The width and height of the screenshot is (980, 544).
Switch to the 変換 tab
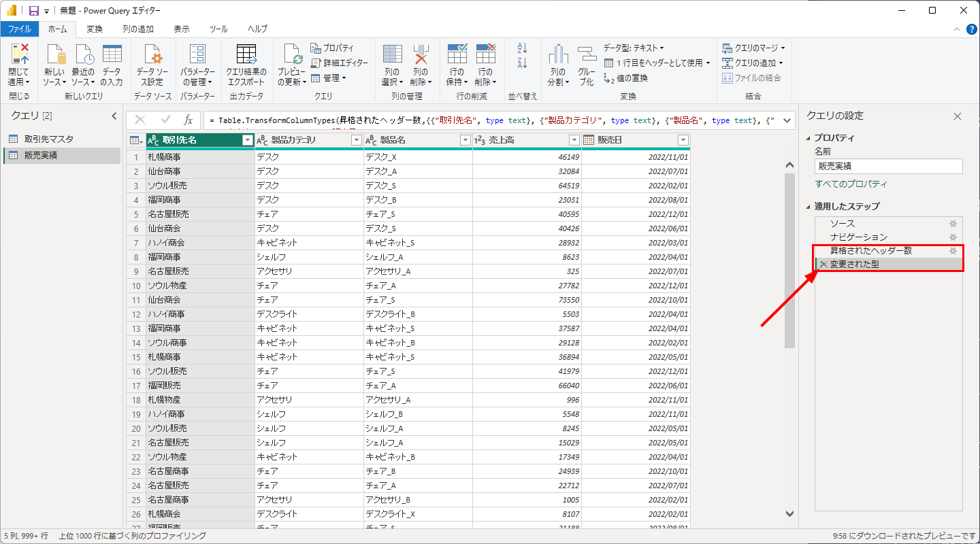(95, 29)
